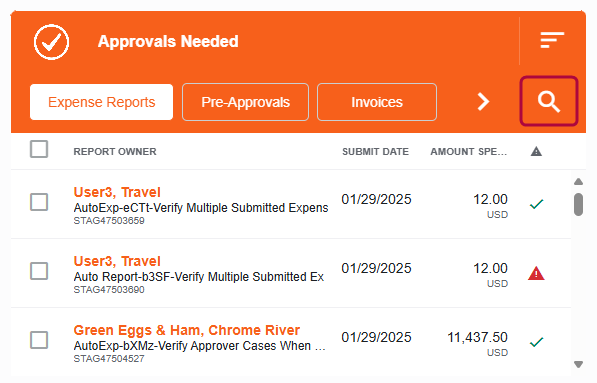The image size is (597, 383).
Task: Tick the select-all checkbox in header
Action: coord(39,149)
